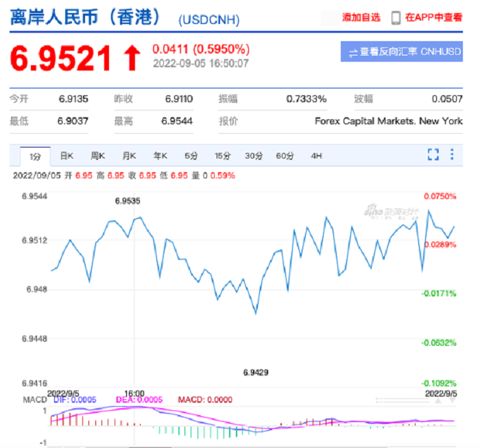Click the swap arrows on CNHUSD button
This screenshot has height=448, width=480.
click(353, 53)
